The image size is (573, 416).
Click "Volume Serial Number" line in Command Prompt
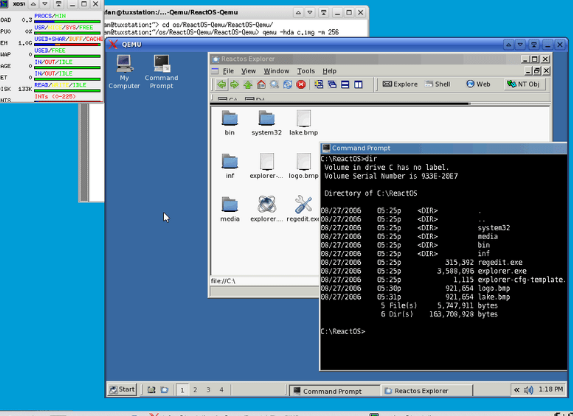[x=391, y=176]
